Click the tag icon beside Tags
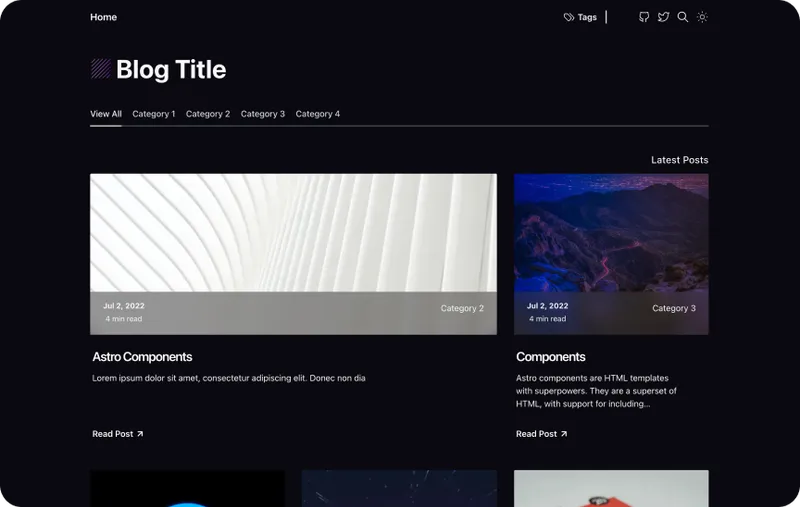This screenshot has height=507, width=800. 569,17
